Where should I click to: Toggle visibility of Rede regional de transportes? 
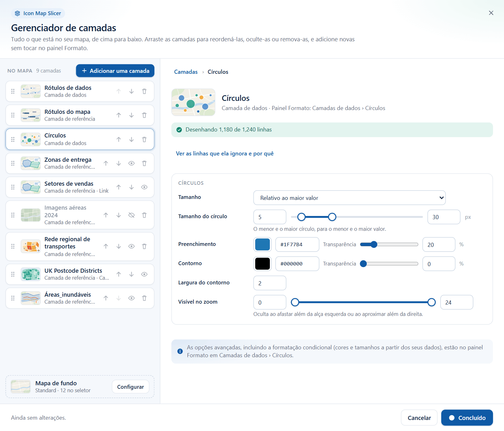click(131, 247)
